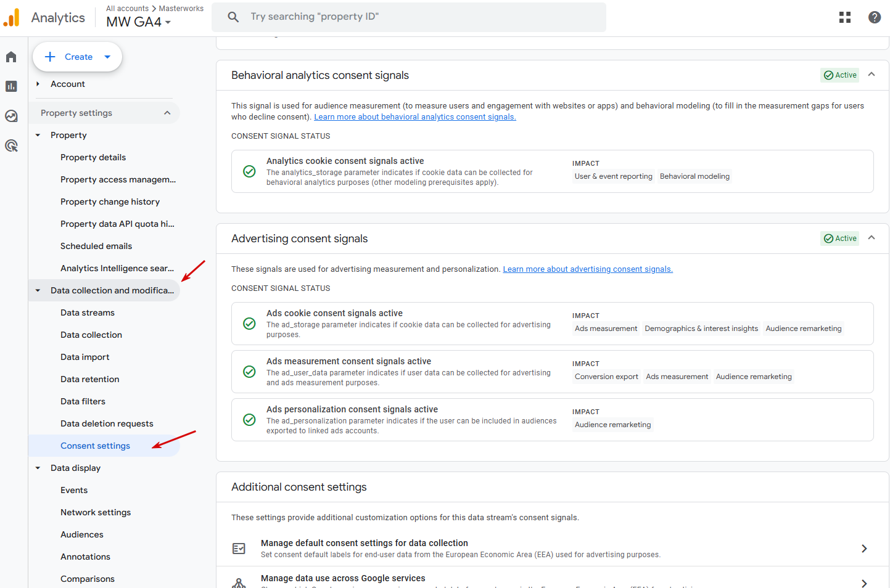
Task: Click the green check for Ads cookie consent
Action: tap(249, 324)
